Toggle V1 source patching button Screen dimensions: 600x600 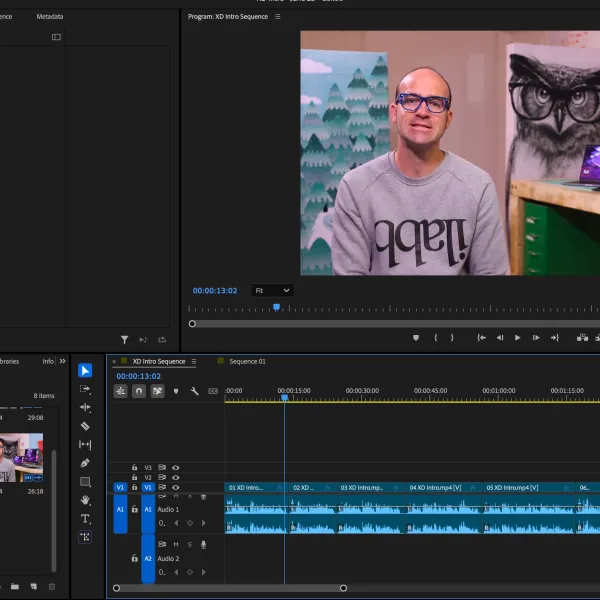120,488
